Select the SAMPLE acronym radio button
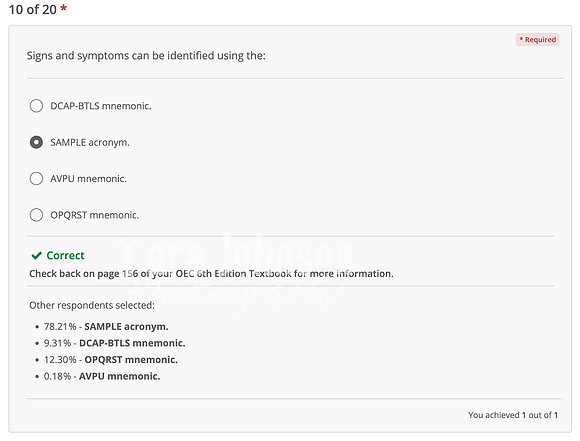The width and height of the screenshot is (580, 441). pyautogui.click(x=36, y=142)
